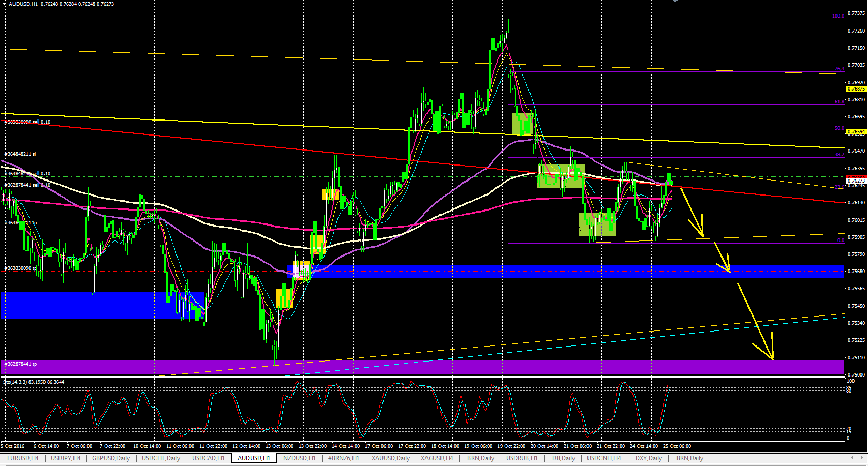Image resolution: width=868 pixels, height=466 pixels.
Task: Click the 13 Oct 06:00 time label
Action: tap(279, 446)
